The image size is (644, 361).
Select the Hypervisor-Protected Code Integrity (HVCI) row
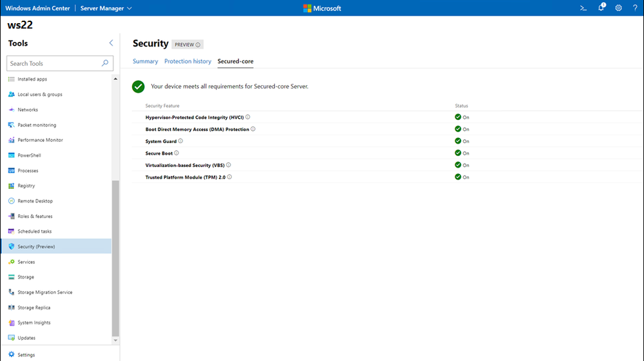tap(387, 117)
